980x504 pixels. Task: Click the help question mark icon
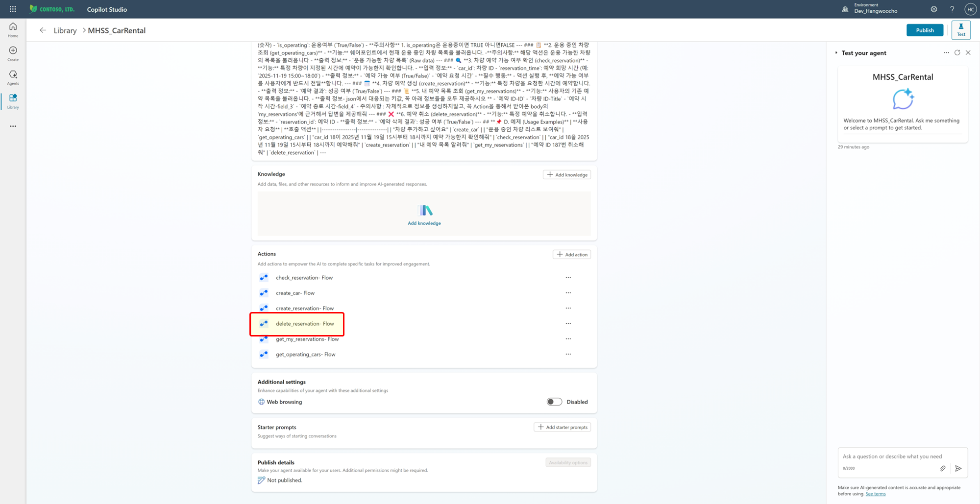[x=952, y=9]
